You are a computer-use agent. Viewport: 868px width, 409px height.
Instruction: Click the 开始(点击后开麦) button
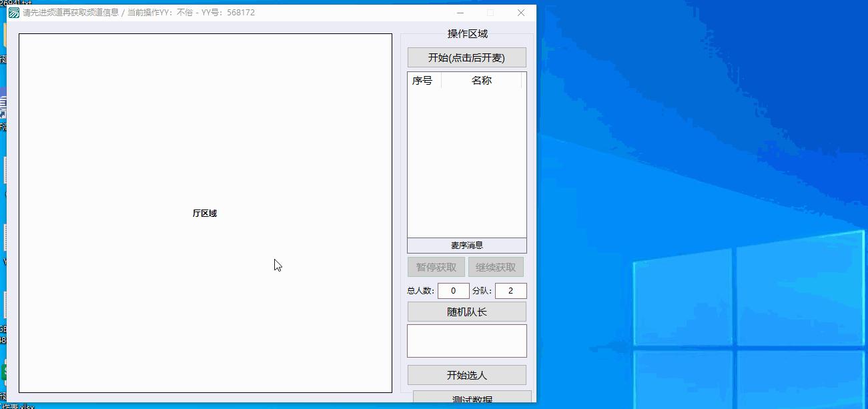pos(466,57)
